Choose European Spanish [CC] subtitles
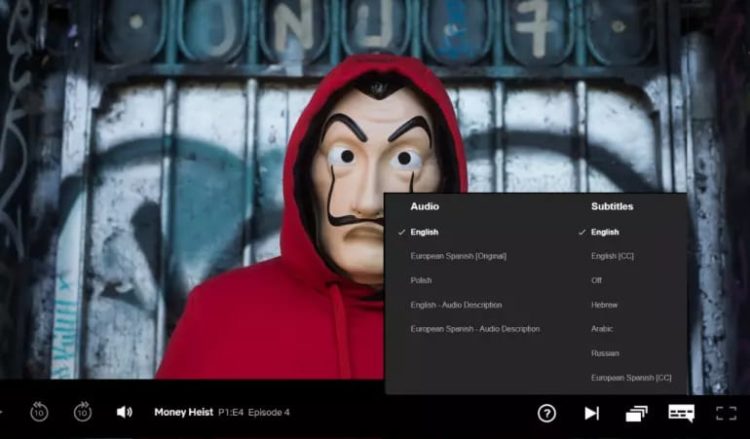Image resolution: width=750 pixels, height=439 pixels. point(631,378)
